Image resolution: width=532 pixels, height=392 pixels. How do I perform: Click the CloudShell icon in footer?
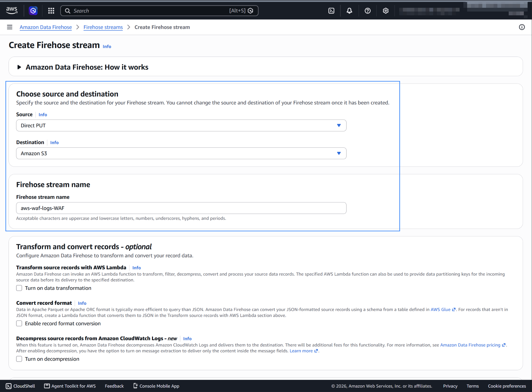tap(9, 386)
